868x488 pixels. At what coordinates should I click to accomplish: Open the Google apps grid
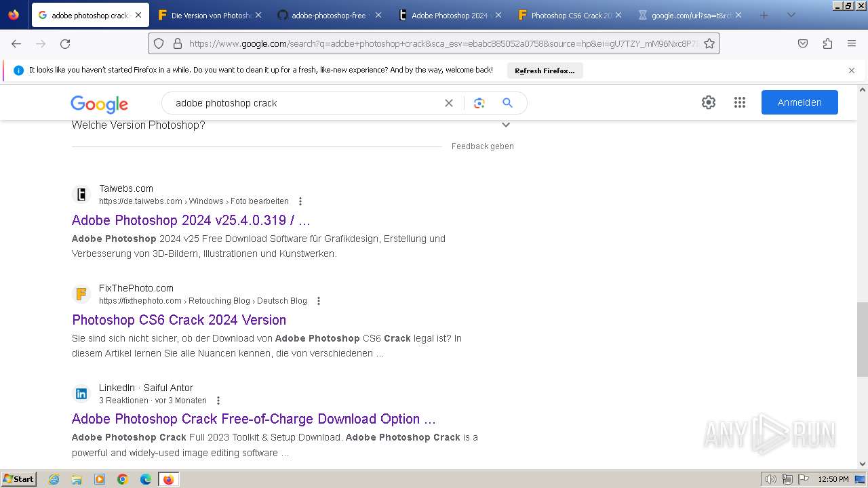coord(740,102)
